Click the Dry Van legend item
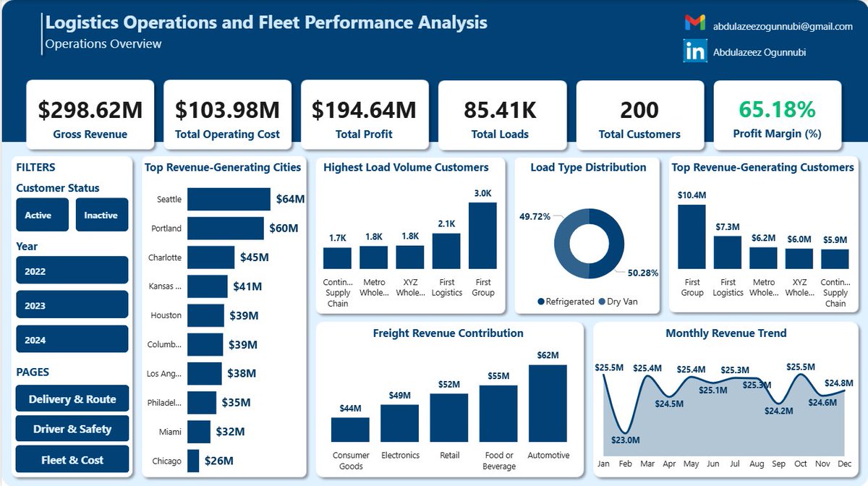Viewport: 868px width, 486px height. pyautogui.click(x=618, y=302)
